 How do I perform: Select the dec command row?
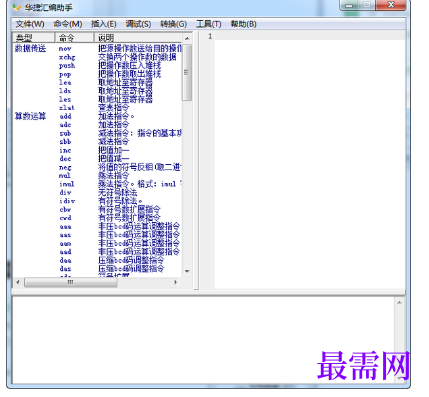pyautogui.click(x=97, y=159)
